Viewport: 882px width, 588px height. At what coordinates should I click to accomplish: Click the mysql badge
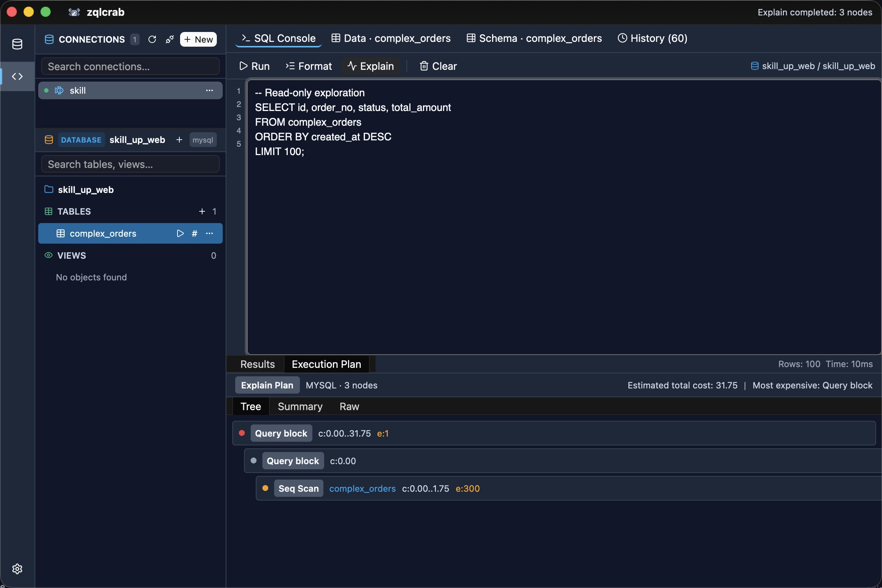pos(203,140)
